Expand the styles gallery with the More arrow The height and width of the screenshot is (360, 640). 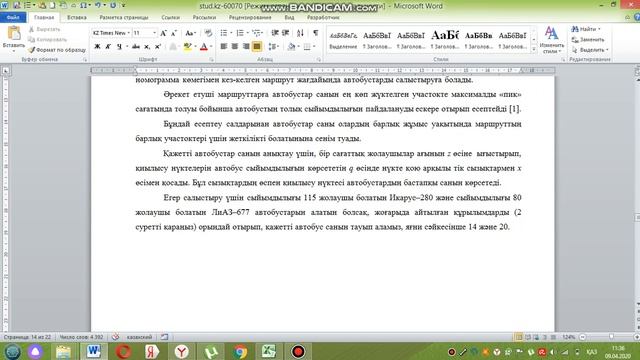pyautogui.click(x=534, y=49)
